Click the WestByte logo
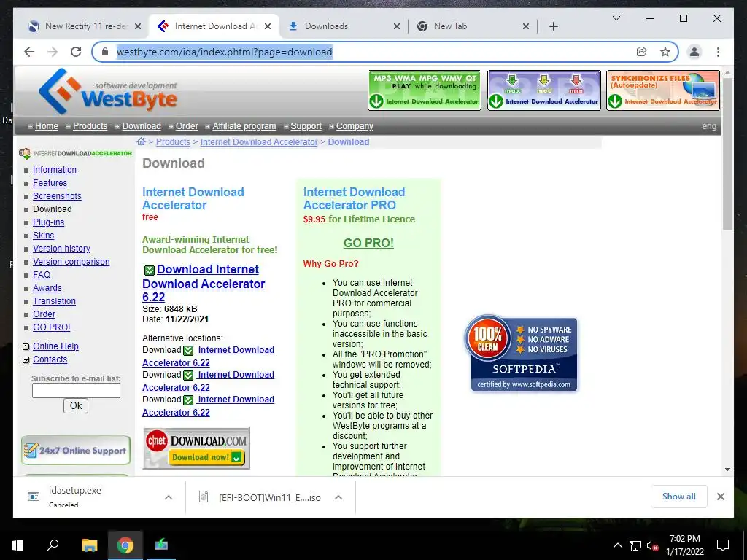747x560 pixels. pos(108,90)
